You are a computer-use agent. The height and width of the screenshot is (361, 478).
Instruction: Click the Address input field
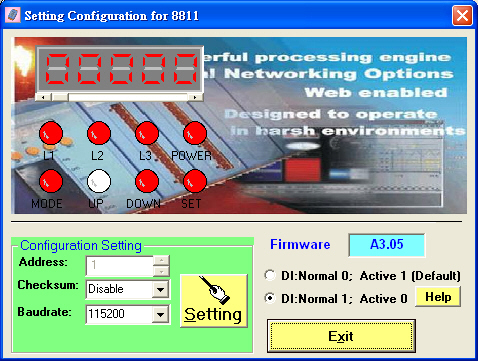120,266
